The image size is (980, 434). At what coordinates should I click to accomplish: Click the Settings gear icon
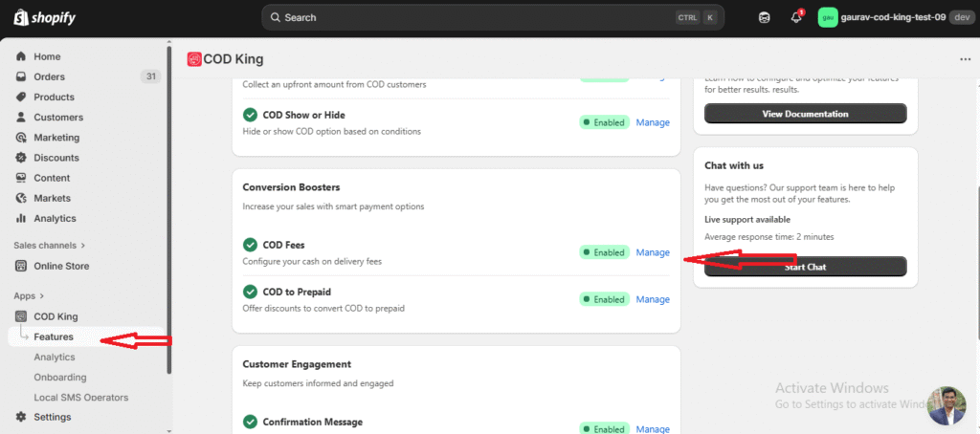(21, 417)
